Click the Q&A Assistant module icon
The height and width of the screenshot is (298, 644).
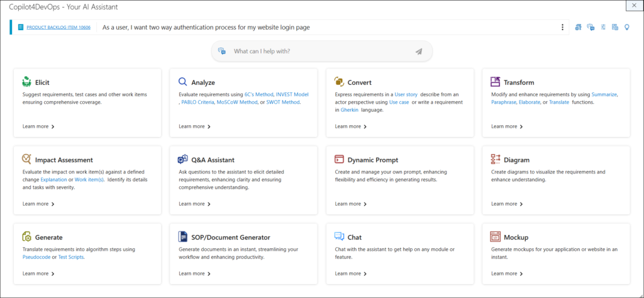point(183,160)
